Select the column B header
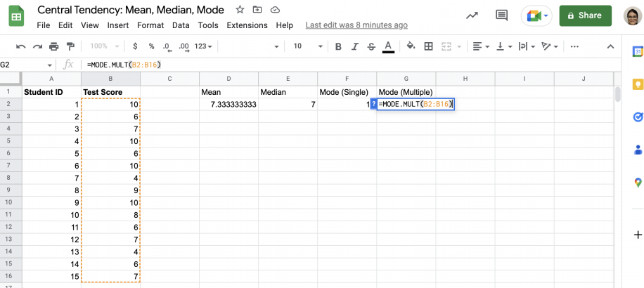The height and width of the screenshot is (288, 644). 111,79
